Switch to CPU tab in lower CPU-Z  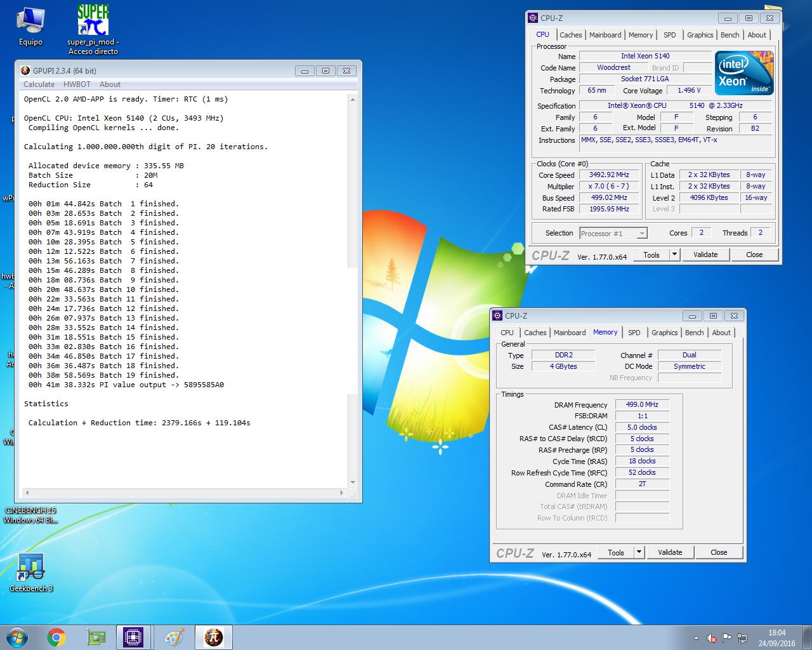pos(507,333)
